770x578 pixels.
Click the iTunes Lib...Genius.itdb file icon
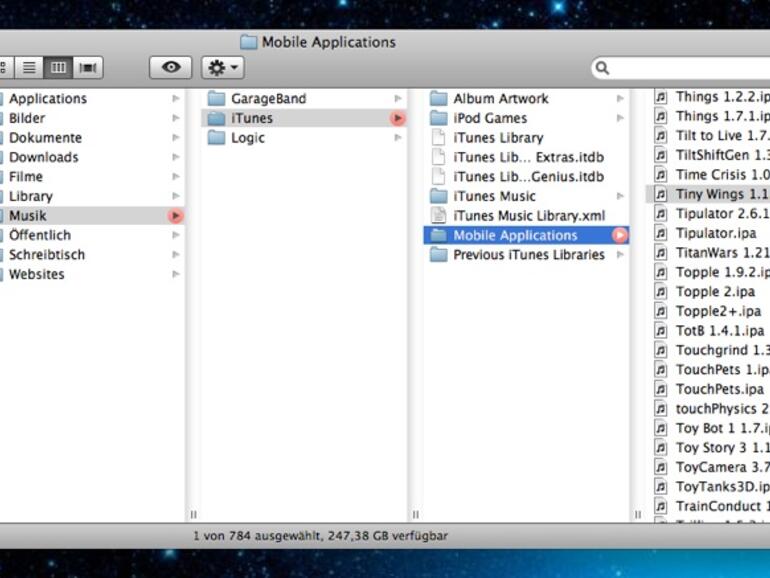[x=439, y=177]
